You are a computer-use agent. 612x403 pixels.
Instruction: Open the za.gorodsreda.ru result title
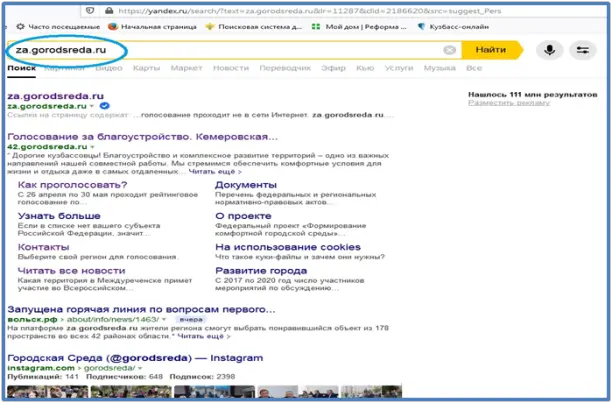[55, 96]
